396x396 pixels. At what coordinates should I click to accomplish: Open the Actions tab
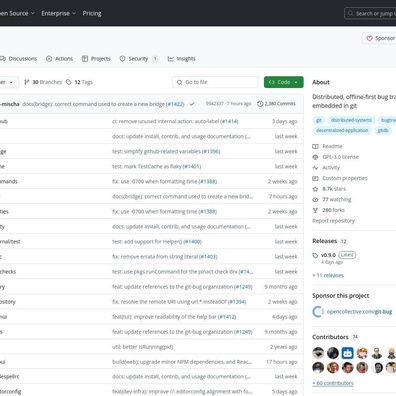[59, 59]
